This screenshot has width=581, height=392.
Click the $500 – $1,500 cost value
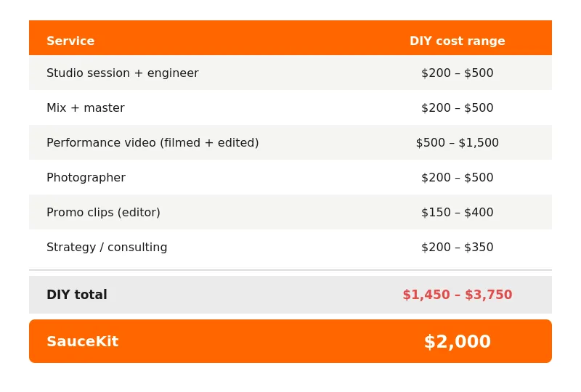(458, 143)
